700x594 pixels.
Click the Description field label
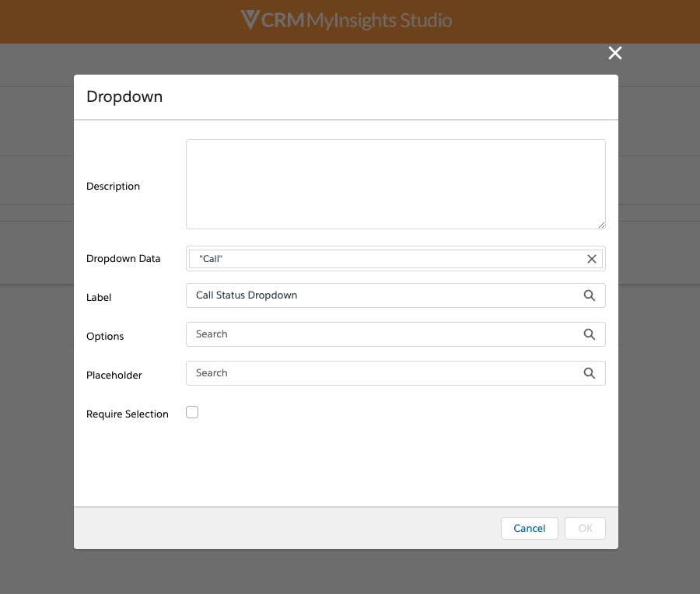pos(113,187)
